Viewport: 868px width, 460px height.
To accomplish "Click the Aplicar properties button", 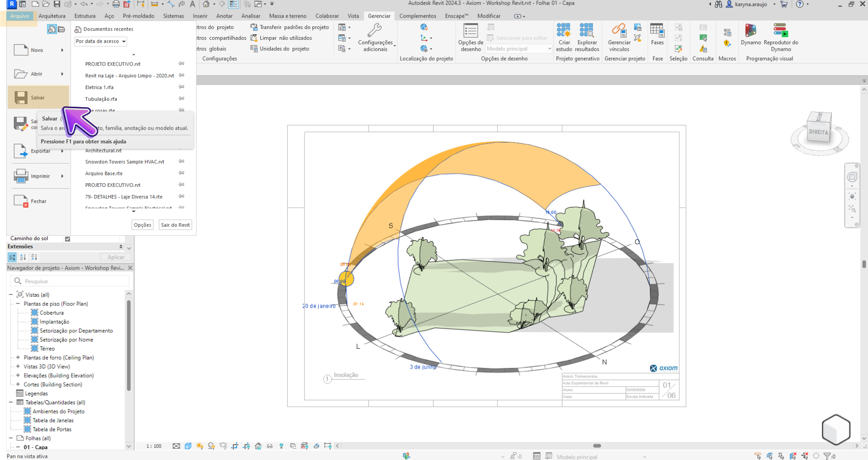I will pyautogui.click(x=116, y=257).
